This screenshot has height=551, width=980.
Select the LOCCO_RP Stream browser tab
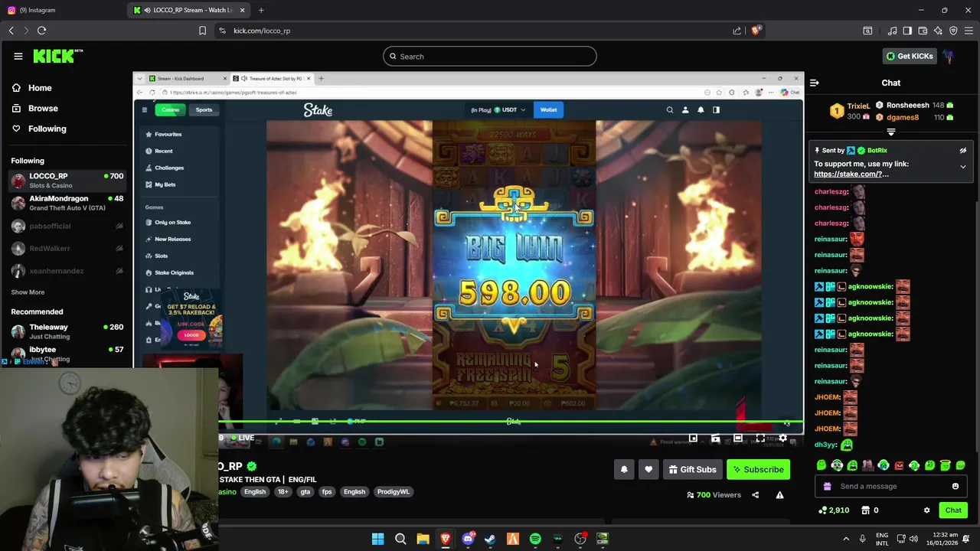188,10
